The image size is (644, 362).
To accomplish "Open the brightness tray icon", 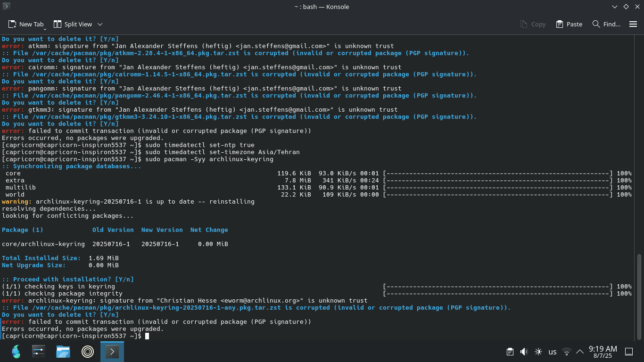I will pos(538,352).
